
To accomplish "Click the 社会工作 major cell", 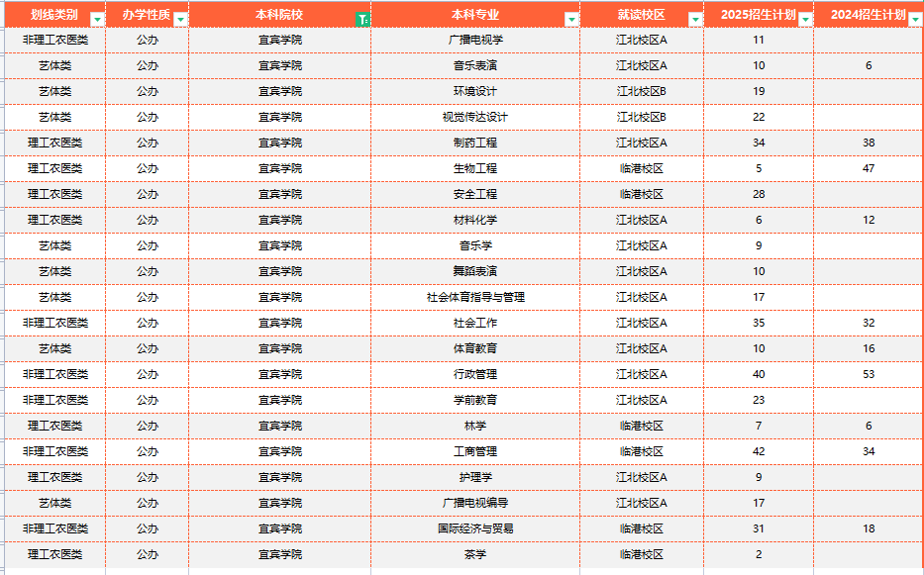I will (x=475, y=323).
